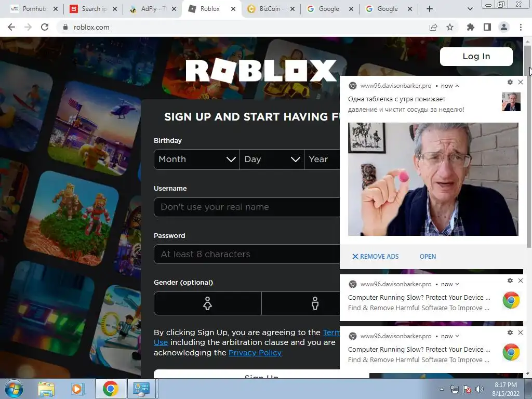Dismiss the middle Computer Running Slow notification

click(x=521, y=281)
